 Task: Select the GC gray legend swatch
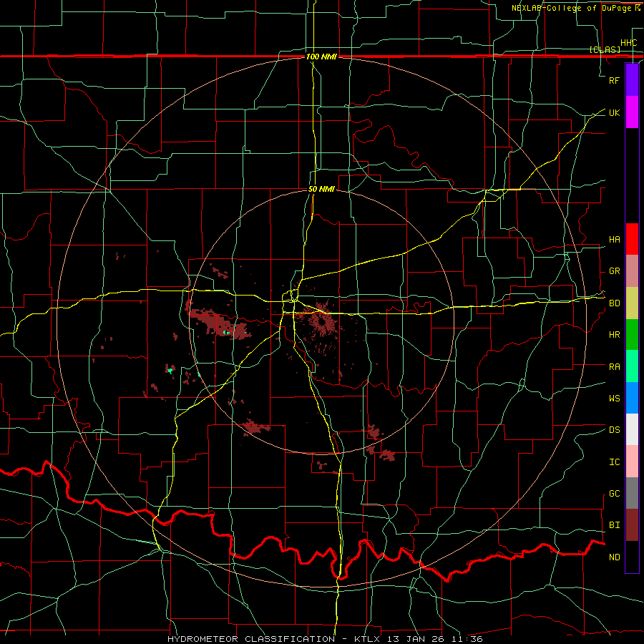point(632,493)
